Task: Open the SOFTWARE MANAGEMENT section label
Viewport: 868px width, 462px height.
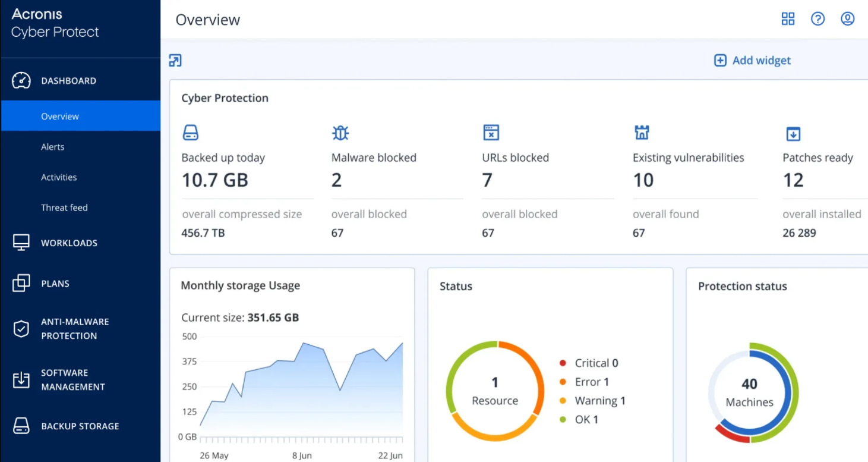Action: tap(73, 379)
